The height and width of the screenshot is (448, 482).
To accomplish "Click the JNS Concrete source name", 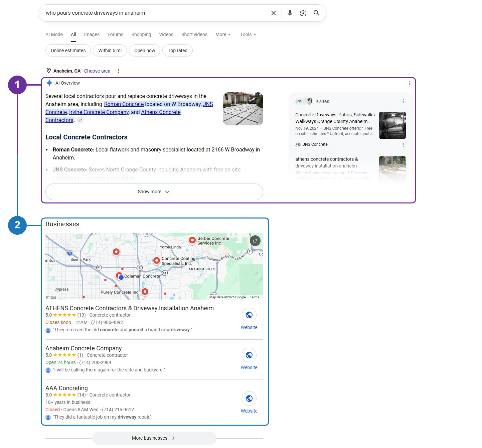I will [315, 144].
